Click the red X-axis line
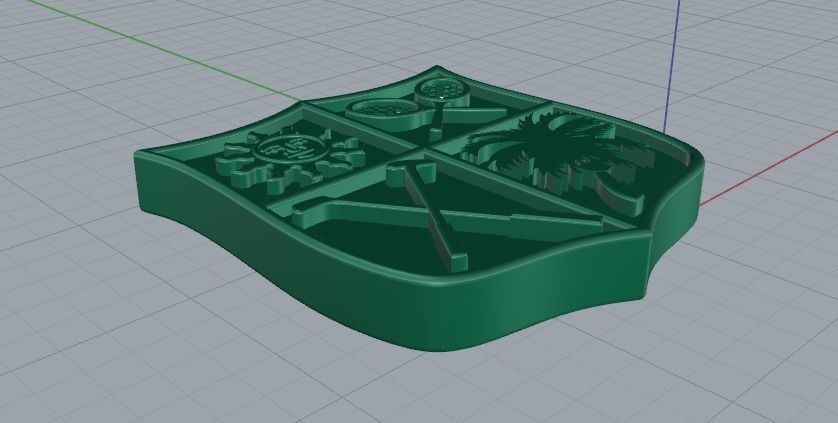The image size is (838, 423). (769, 168)
